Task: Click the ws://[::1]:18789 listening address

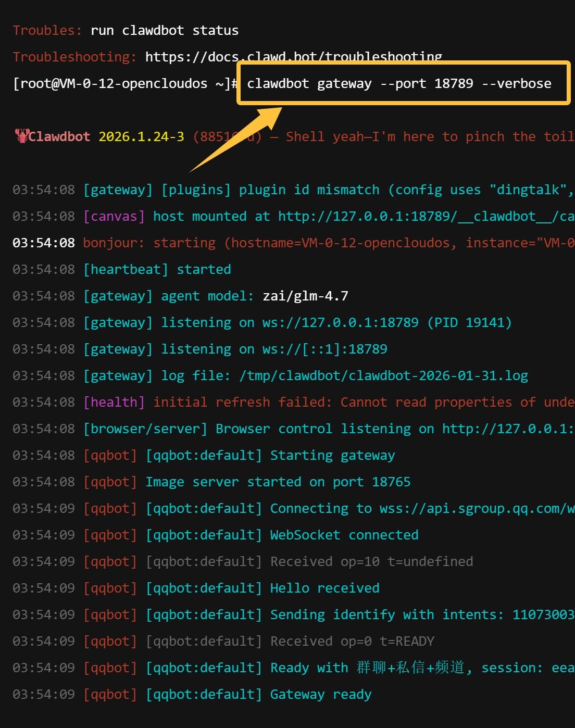Action: (x=324, y=349)
